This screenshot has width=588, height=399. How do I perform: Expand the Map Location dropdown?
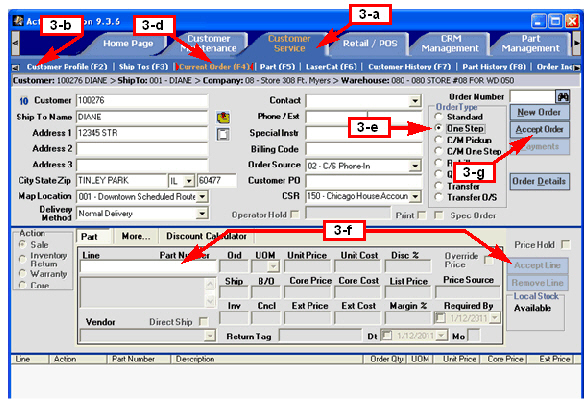click(202, 196)
